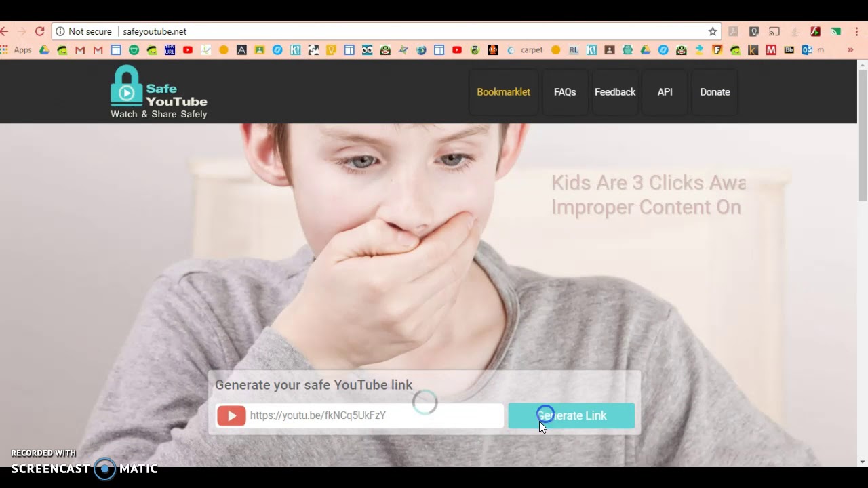
Task: Click the Generate Link button
Action: (572, 415)
